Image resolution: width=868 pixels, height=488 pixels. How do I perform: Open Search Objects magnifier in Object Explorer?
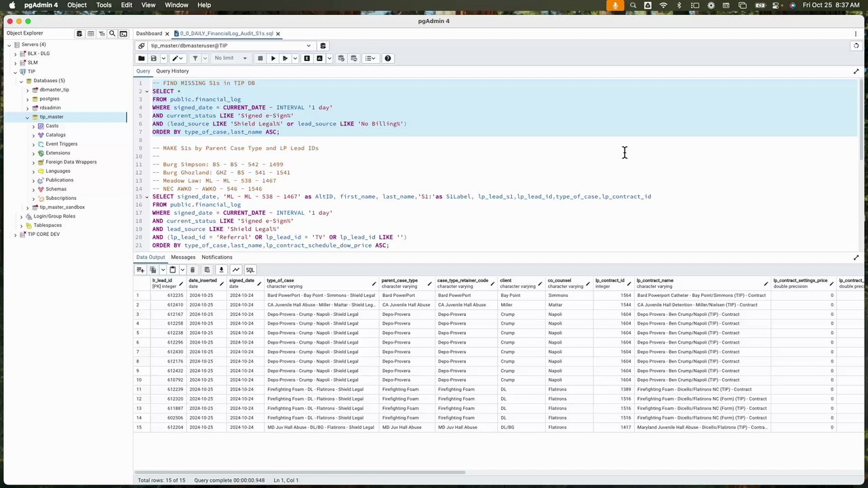click(x=113, y=33)
